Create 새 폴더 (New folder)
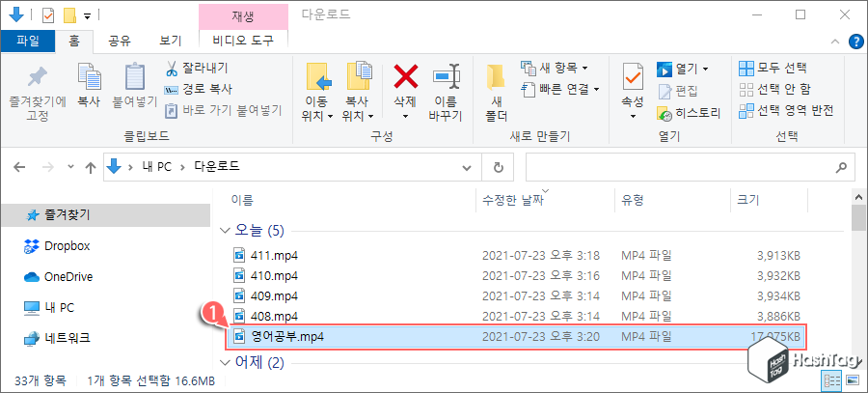868x393 pixels. click(496, 93)
